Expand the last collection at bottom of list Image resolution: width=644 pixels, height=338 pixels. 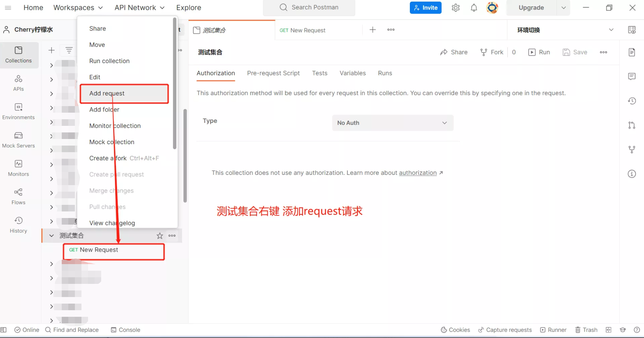point(52,321)
